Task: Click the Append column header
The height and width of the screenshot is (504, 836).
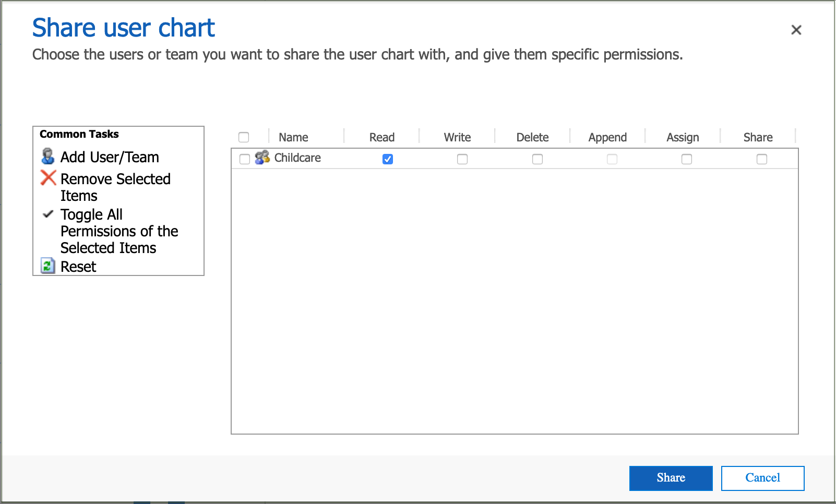Action: pos(607,137)
